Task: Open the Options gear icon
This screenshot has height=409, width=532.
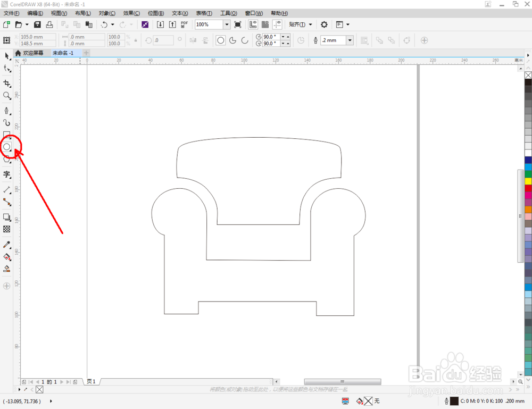Action: pyautogui.click(x=325, y=24)
